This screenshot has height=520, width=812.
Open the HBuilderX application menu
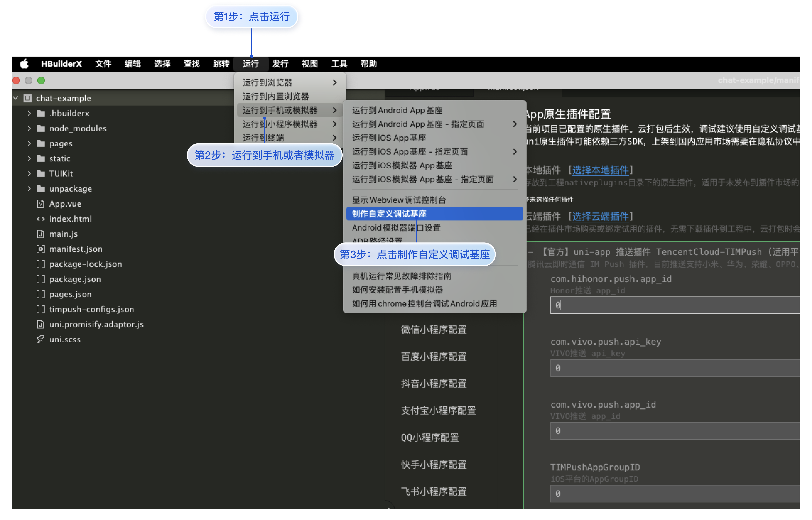62,64
